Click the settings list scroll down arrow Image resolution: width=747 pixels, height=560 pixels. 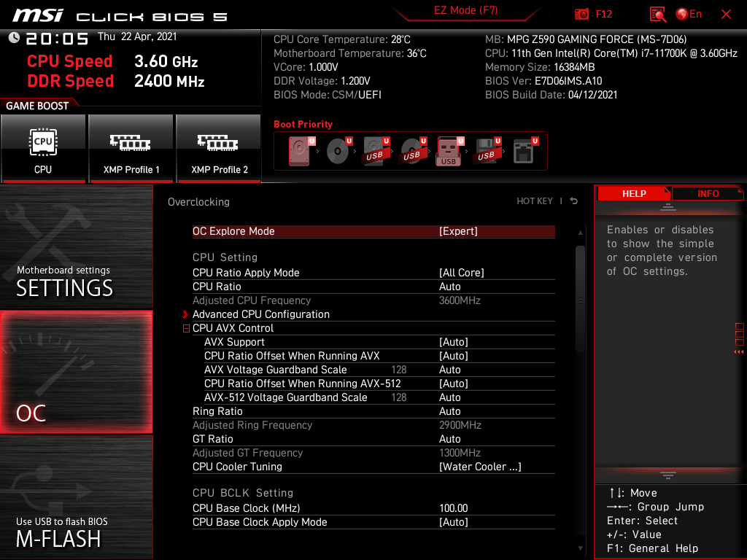pyautogui.click(x=580, y=548)
